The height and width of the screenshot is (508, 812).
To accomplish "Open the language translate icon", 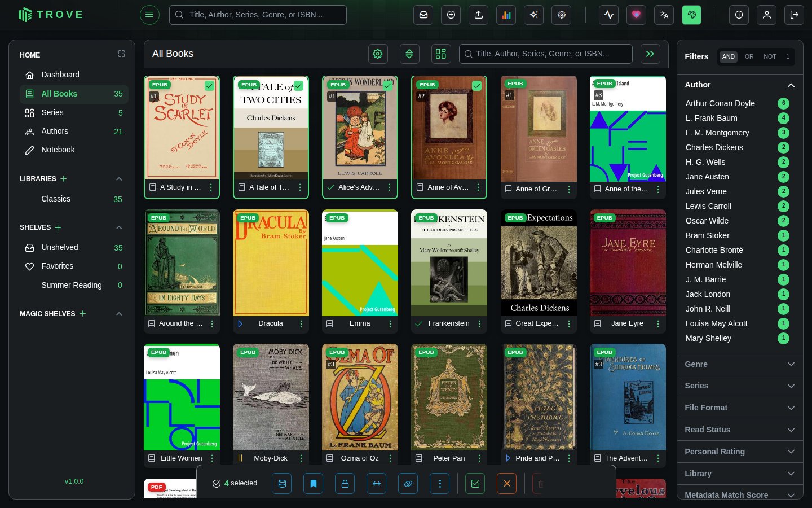I will (x=664, y=15).
